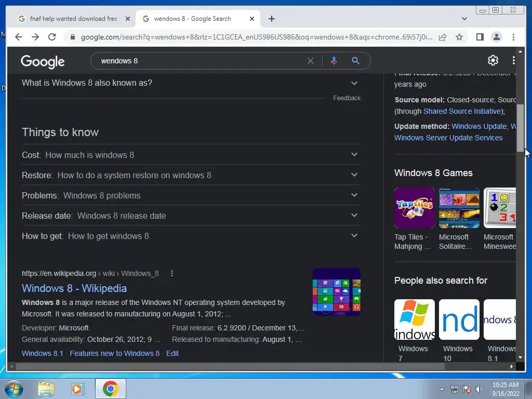Screen dimensions: 532x399
Task: Open Tap Tiles Mahjong game thumbnail
Action: coord(414,208)
